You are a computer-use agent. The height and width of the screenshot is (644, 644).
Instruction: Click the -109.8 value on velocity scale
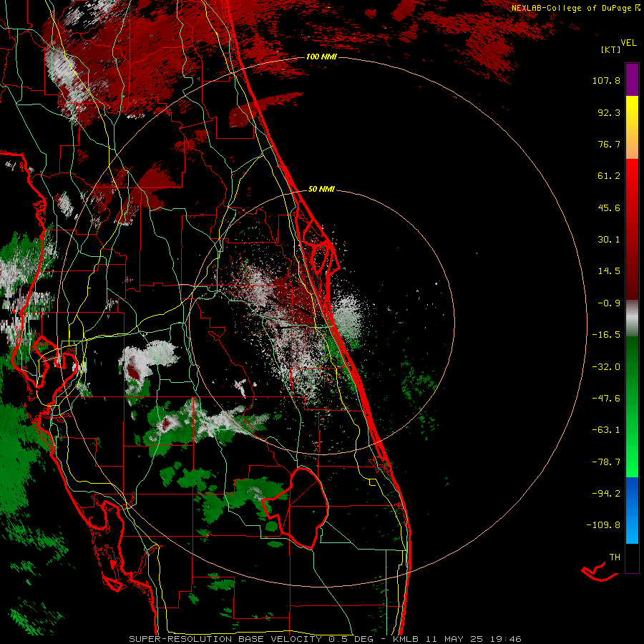click(603, 525)
